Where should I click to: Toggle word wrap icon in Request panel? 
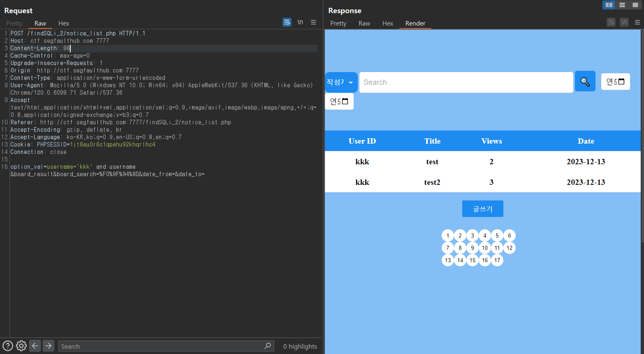(287, 22)
